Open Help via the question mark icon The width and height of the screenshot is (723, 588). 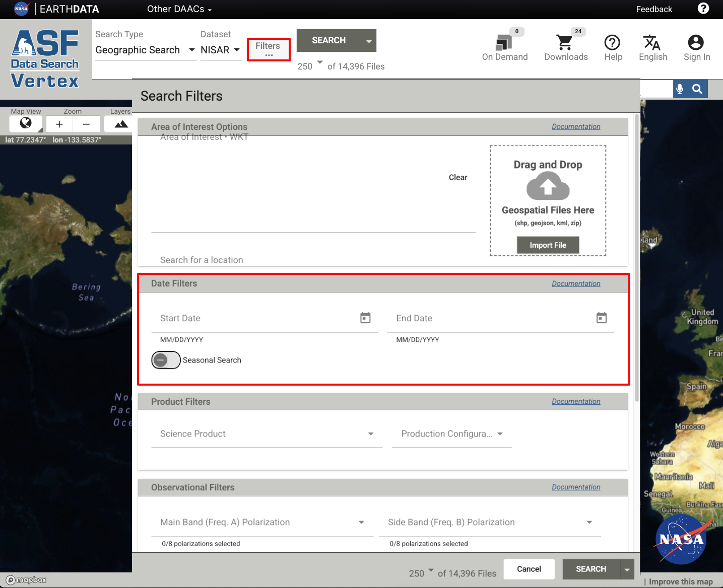pyautogui.click(x=613, y=43)
